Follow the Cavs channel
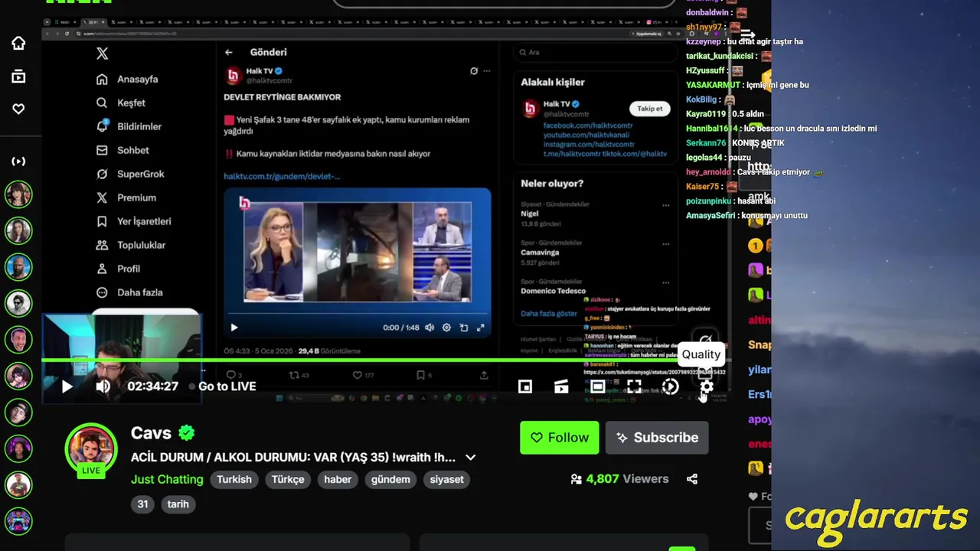Viewport: 980px width, 551px height. pos(560,438)
